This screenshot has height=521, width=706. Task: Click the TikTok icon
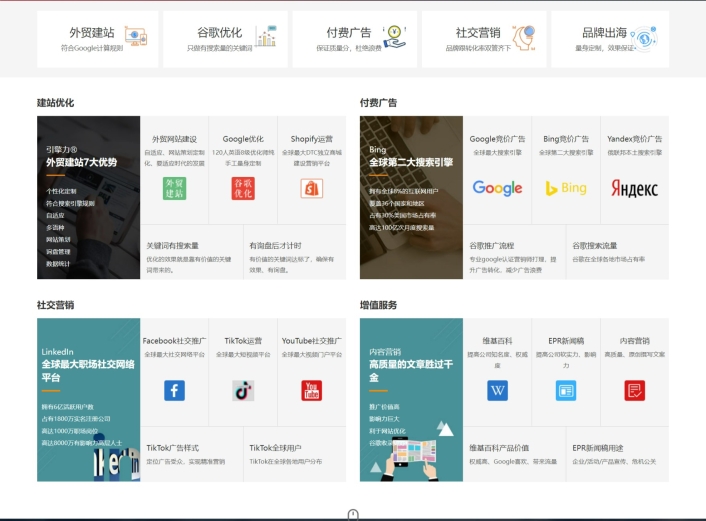click(243, 390)
